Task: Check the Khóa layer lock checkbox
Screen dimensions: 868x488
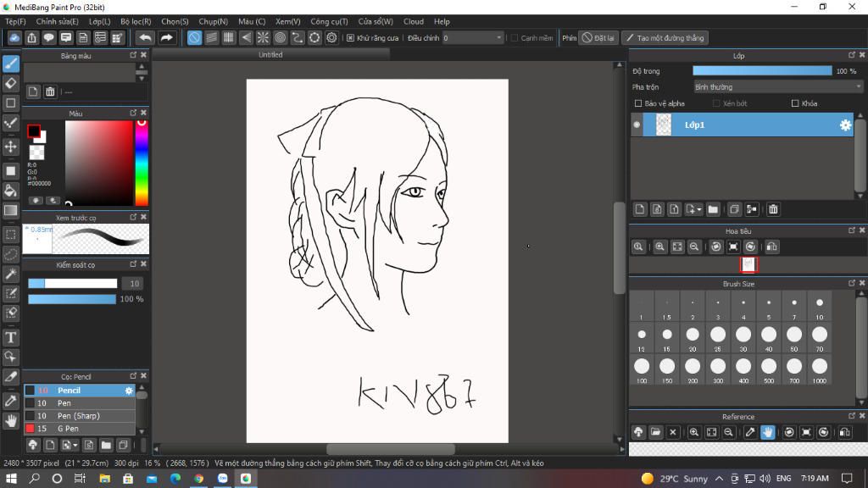Action: [x=795, y=103]
